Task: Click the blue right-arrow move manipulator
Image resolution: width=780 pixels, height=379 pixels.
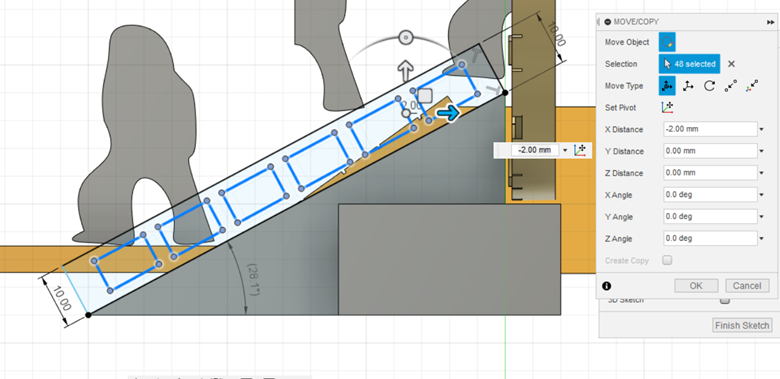Action: click(x=448, y=114)
